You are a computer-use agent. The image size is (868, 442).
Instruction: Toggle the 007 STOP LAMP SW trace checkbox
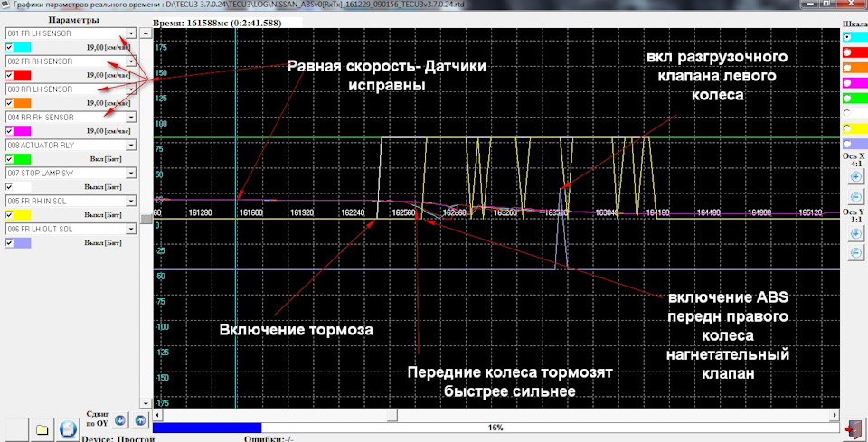8,186
